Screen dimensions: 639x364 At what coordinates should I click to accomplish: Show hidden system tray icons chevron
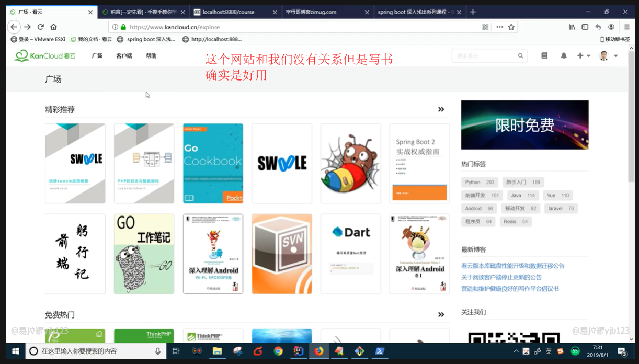click(516, 351)
